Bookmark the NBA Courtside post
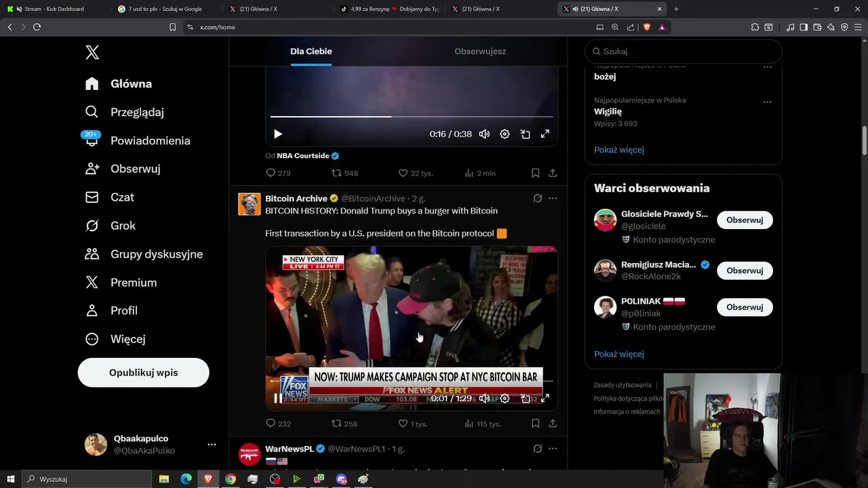The width and height of the screenshot is (868, 488). (x=535, y=174)
